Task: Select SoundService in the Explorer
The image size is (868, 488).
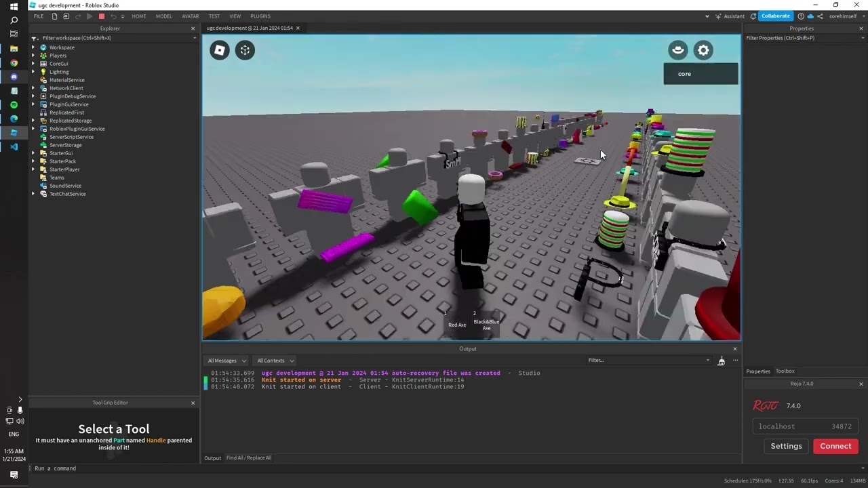Action: point(65,186)
